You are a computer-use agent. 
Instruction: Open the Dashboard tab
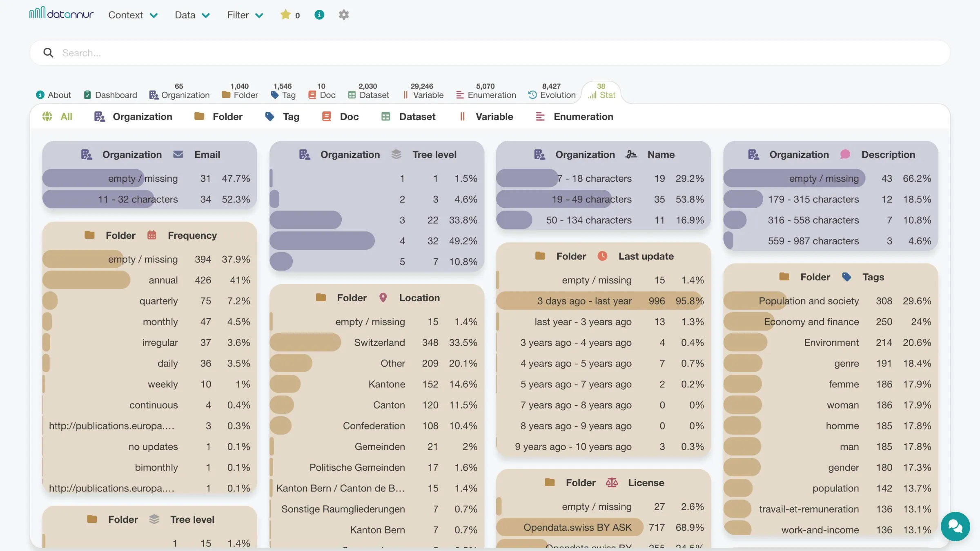[x=110, y=95]
